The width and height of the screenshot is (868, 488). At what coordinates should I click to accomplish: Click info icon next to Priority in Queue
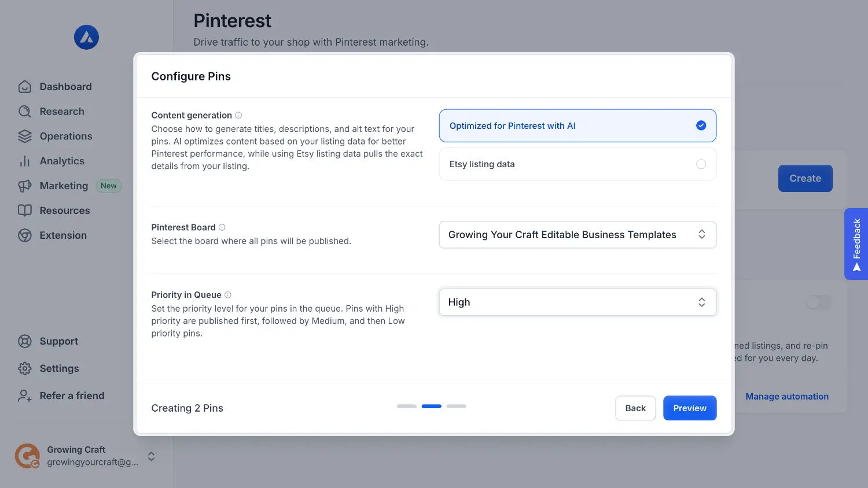tap(228, 295)
